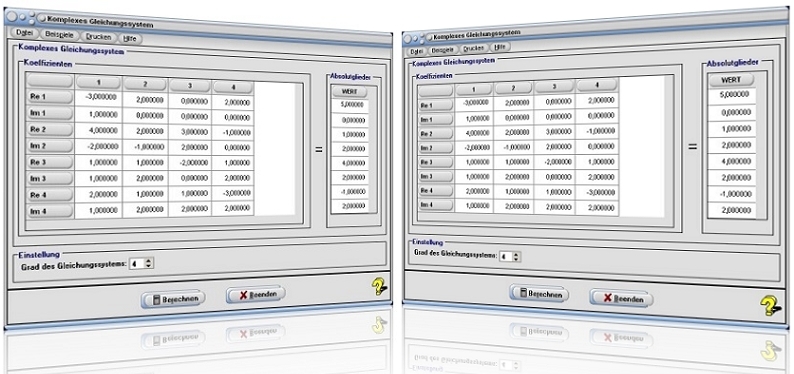Select row header Re 2 in left window
This screenshot has width=794, height=374.
point(49,130)
